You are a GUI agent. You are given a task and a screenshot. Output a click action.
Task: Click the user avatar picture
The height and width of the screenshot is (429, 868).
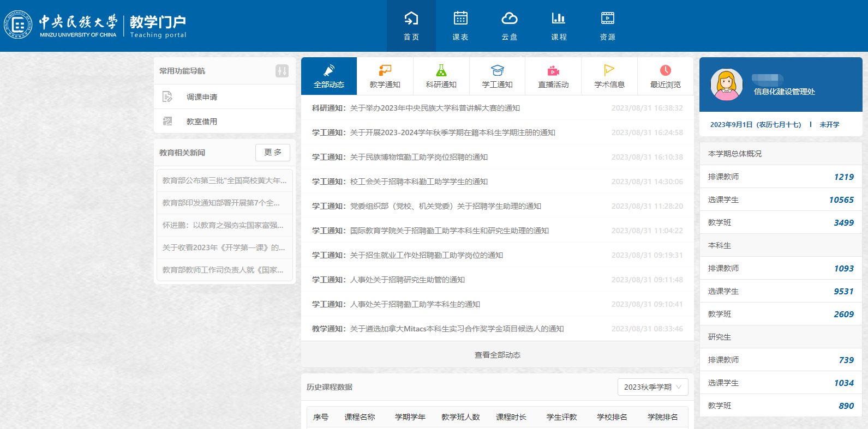tap(727, 84)
